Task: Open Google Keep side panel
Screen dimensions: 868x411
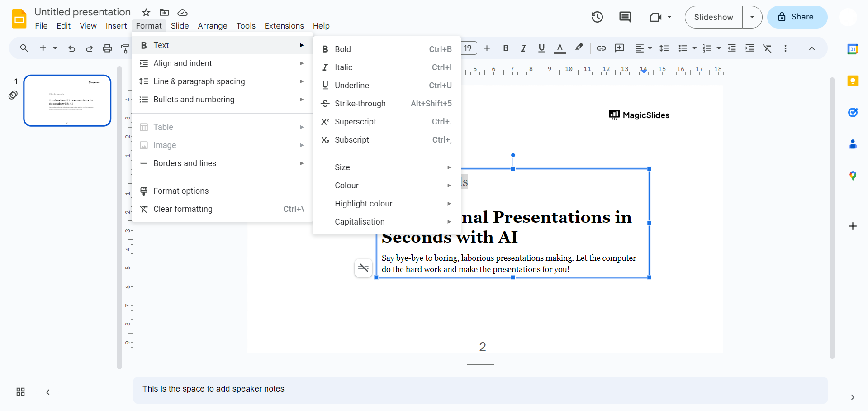Action: tap(853, 81)
